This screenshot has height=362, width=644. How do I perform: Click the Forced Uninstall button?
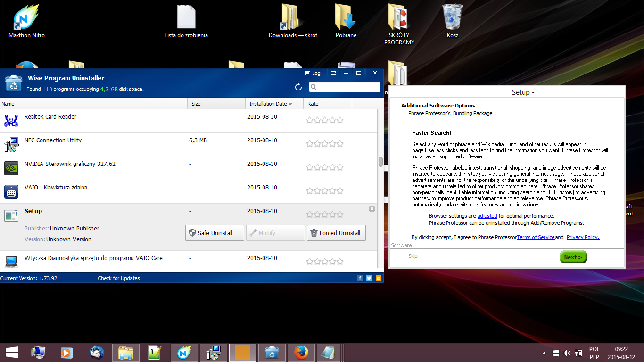[x=336, y=233]
